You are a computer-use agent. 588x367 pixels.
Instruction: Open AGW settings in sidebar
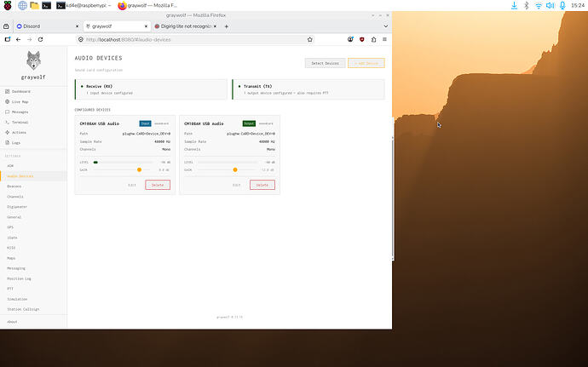[x=10, y=166]
